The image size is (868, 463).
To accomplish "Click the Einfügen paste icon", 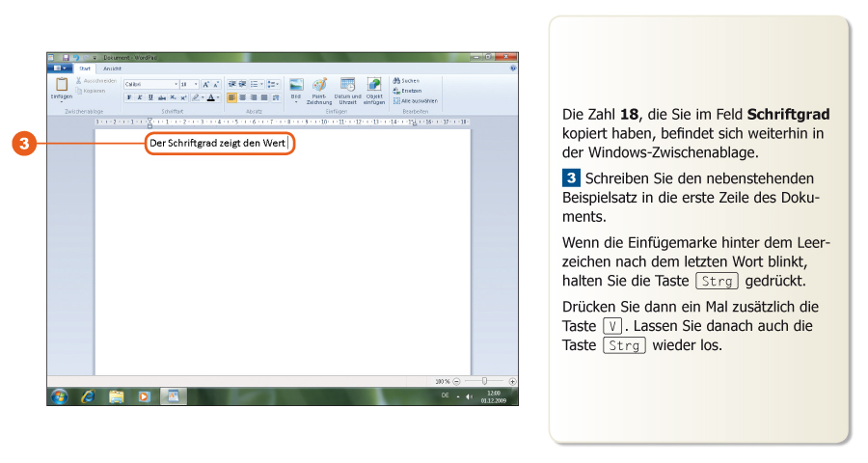I will point(61,86).
